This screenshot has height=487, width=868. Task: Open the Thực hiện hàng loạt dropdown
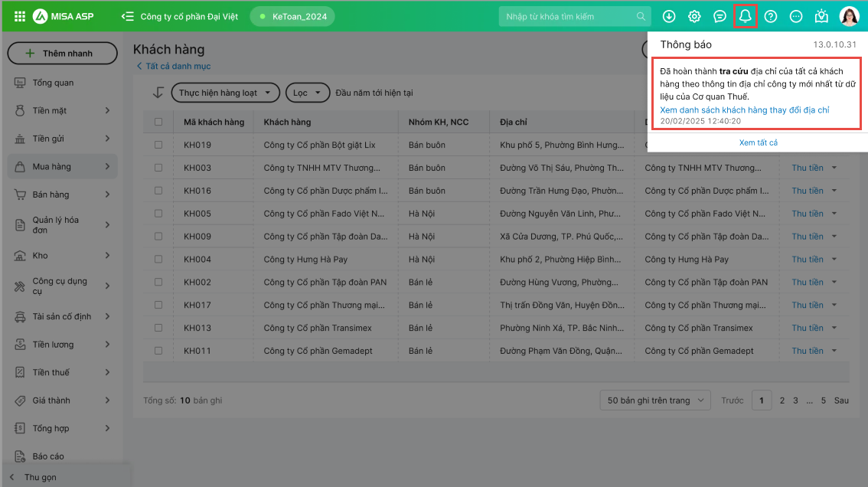pos(225,93)
